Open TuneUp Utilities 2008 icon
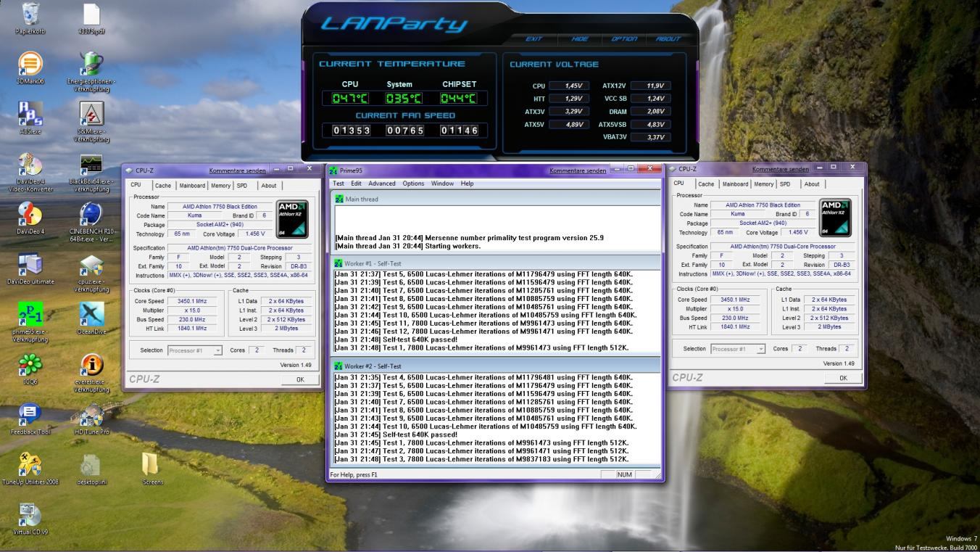980x552 pixels. click(30, 464)
